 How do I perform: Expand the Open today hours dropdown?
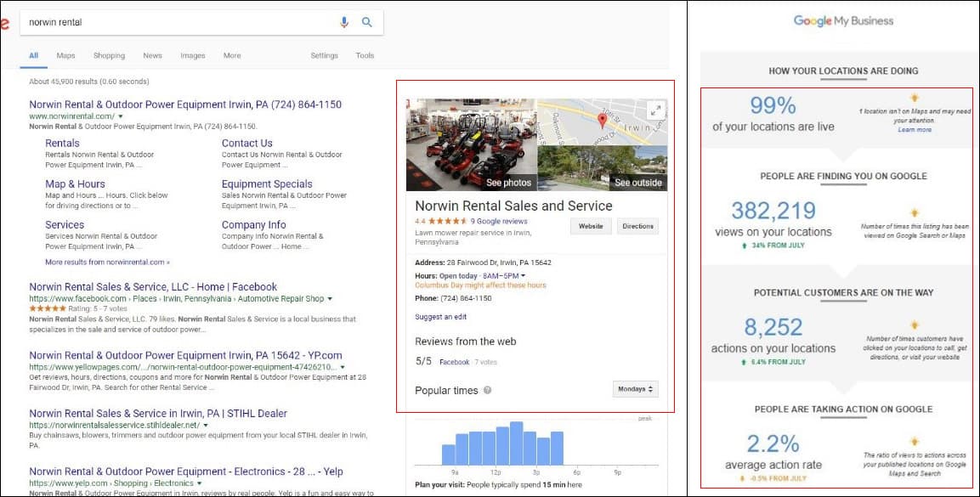pos(523,275)
